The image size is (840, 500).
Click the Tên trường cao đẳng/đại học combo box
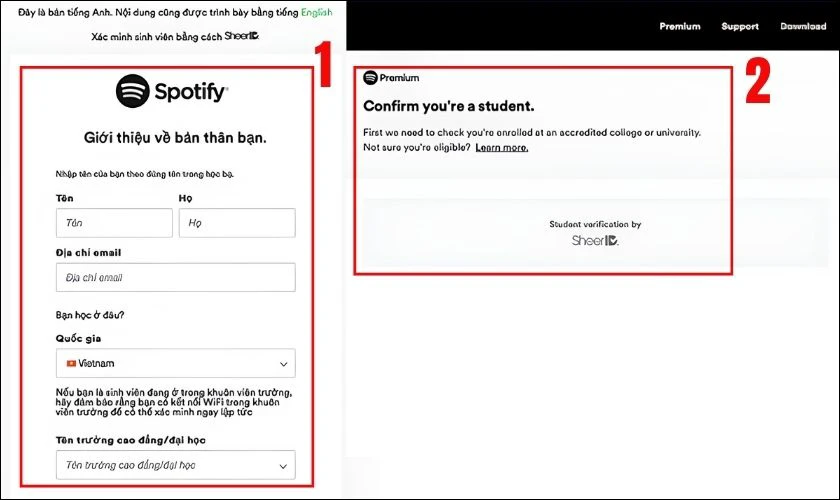[175, 465]
